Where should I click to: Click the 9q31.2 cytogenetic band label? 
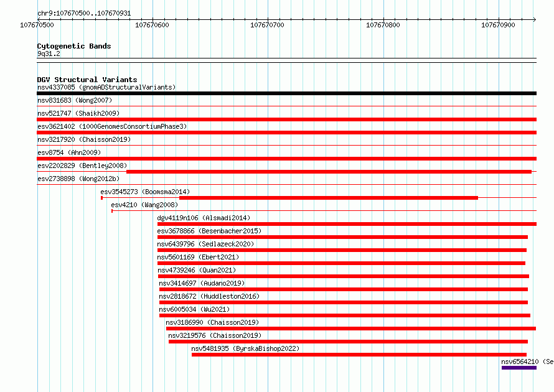(49, 54)
